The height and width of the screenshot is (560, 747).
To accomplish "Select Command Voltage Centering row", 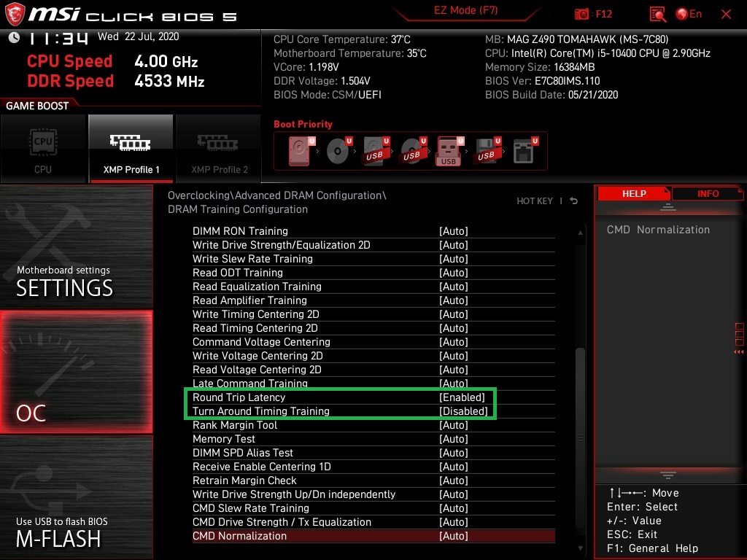I will tap(373, 341).
